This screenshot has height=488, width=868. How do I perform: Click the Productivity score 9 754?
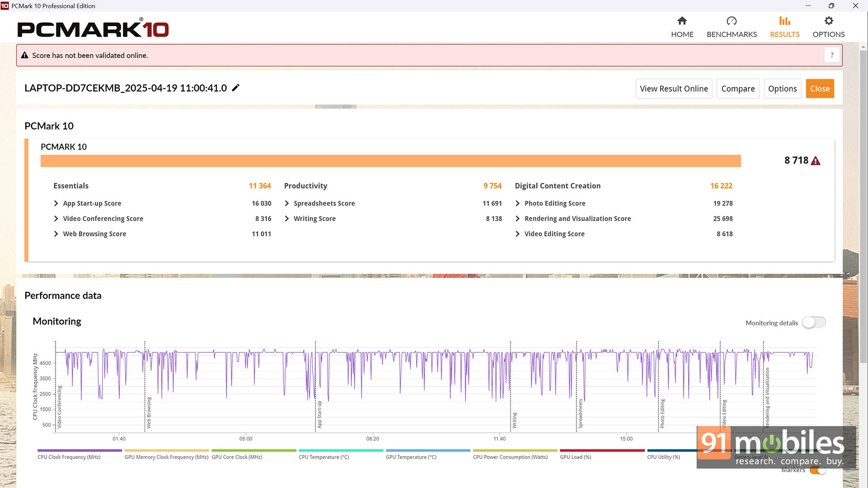[x=492, y=186]
